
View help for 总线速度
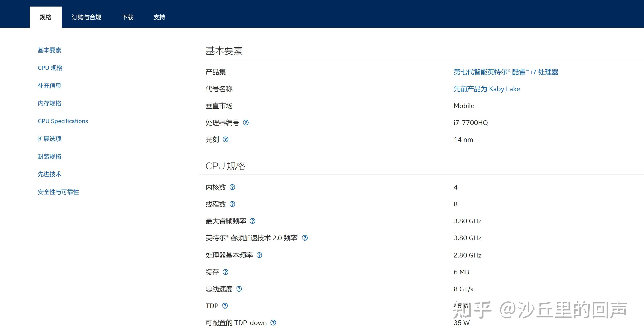[239, 289]
